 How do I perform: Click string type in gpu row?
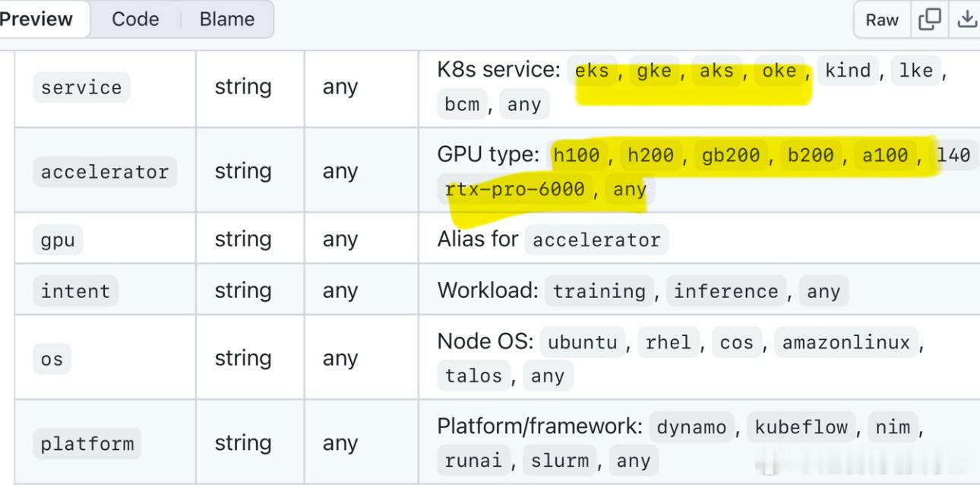[x=243, y=239]
